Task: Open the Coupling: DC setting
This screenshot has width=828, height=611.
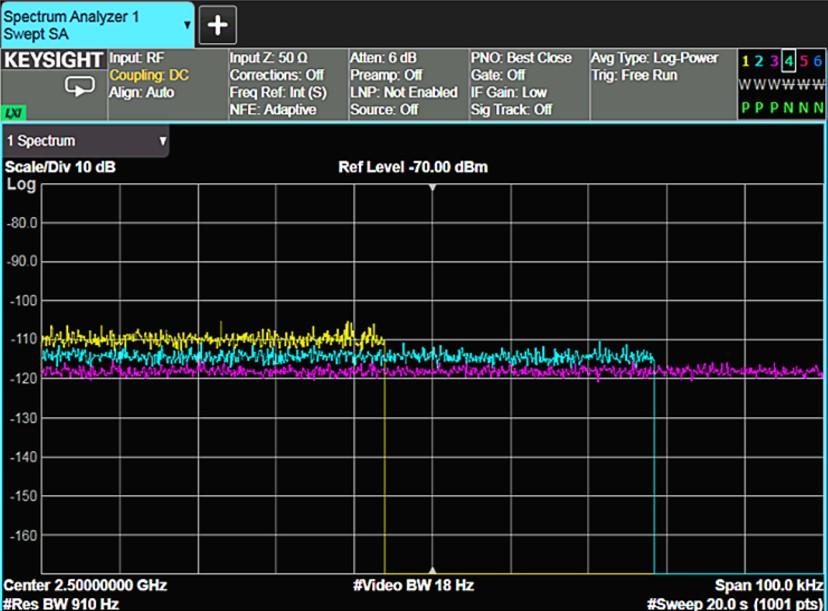Action: point(149,75)
